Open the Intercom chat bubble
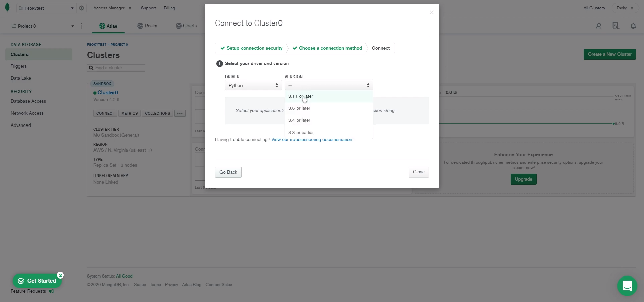 (627, 286)
